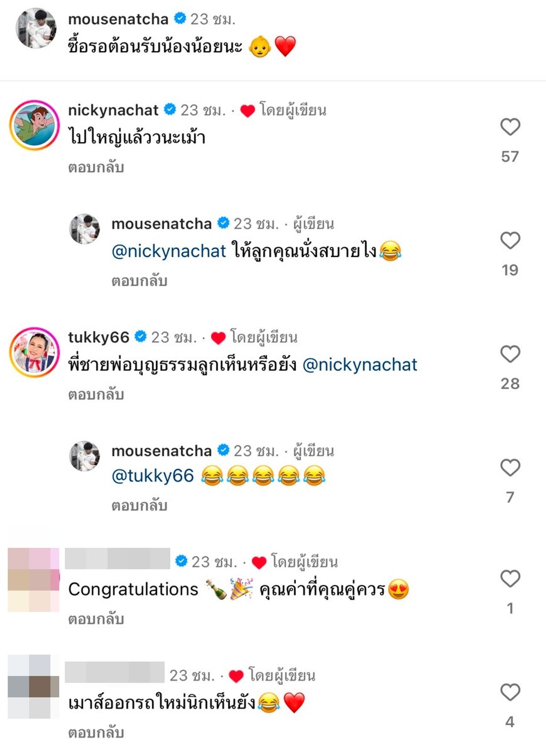546x756 pixels.
Task: Like mousenatcha's reply to nickynachat
Action: (x=510, y=240)
